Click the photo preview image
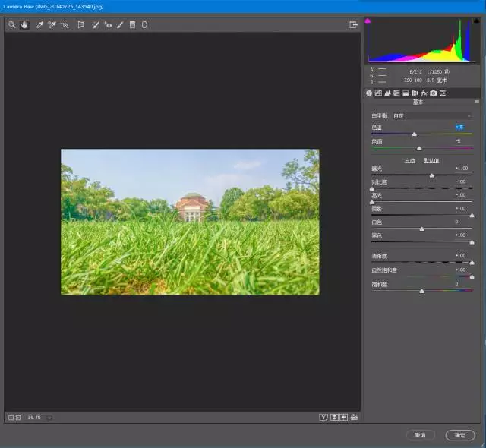The width and height of the screenshot is (486, 448). 190,222
